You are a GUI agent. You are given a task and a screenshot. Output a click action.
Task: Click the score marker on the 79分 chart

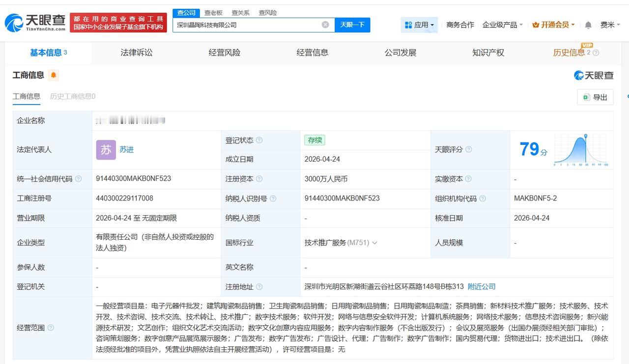tap(586, 136)
